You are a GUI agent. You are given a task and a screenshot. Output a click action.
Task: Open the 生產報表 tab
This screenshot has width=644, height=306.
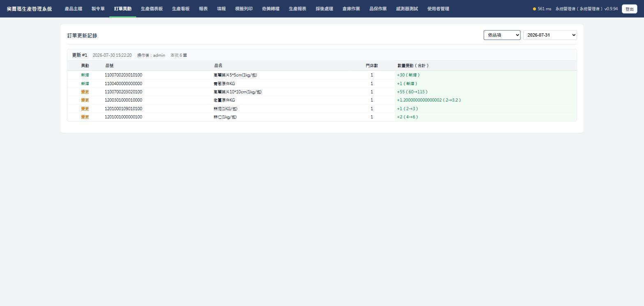click(297, 9)
